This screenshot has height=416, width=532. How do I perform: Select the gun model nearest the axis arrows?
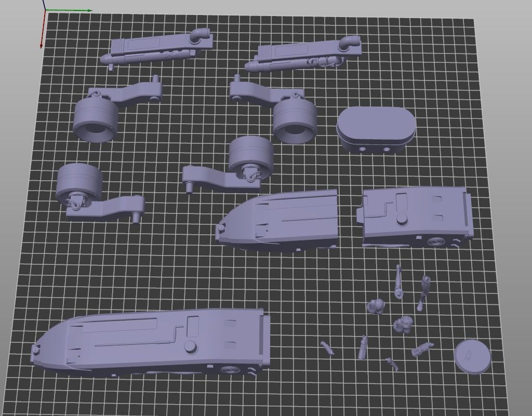pos(157,48)
